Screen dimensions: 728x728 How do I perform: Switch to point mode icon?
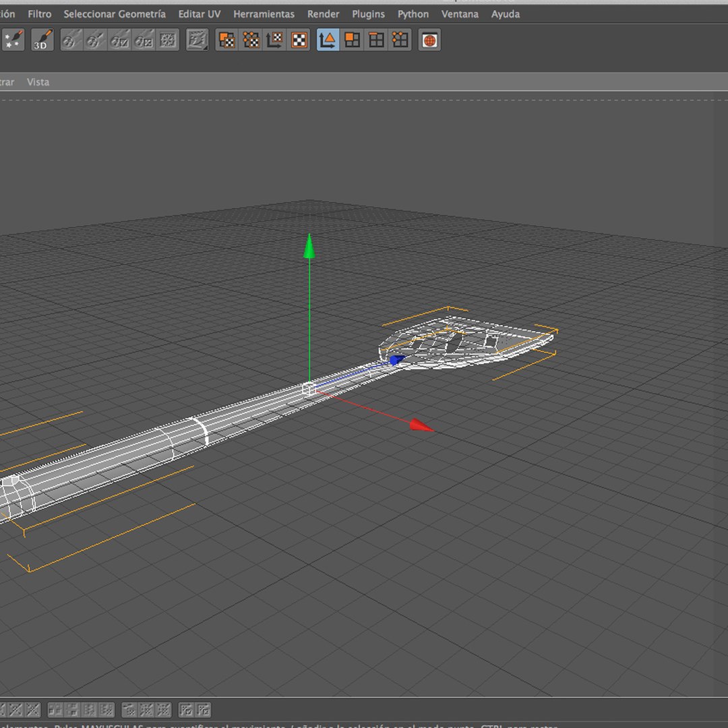pyautogui.click(x=400, y=40)
